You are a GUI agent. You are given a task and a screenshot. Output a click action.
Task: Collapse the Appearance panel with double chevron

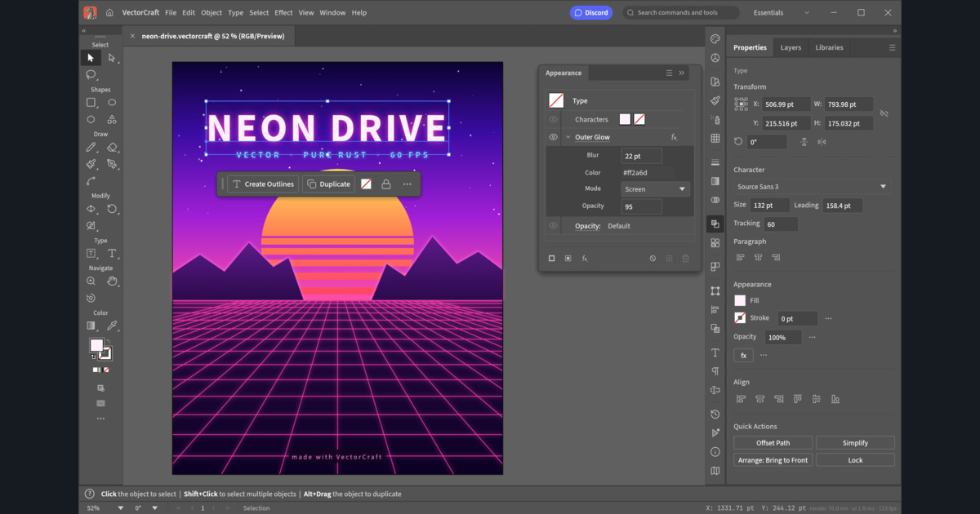(682, 73)
